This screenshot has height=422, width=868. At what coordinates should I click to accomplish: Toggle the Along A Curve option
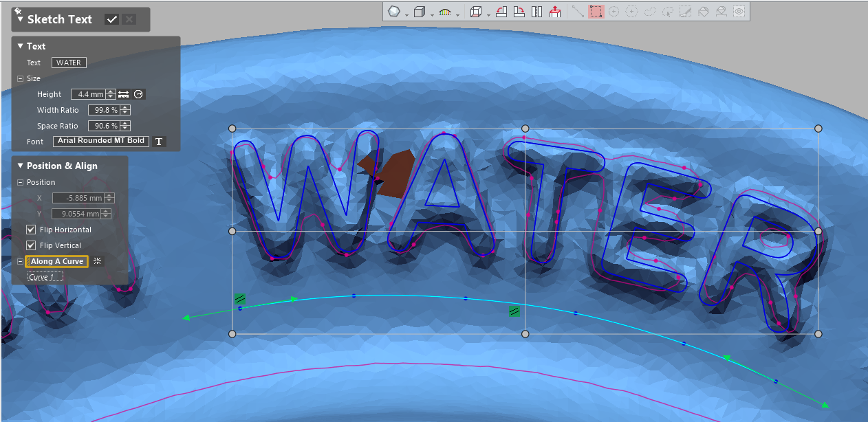(56, 261)
